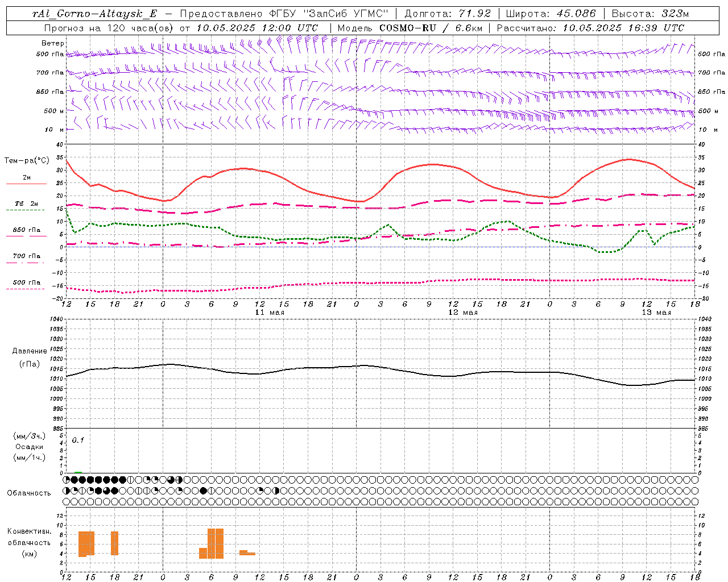The width and height of the screenshot is (728, 582).
Task: Click the 'Предоставлено ФГБУ "ЗапСиб УГМС"' provider text
Action: point(284,14)
